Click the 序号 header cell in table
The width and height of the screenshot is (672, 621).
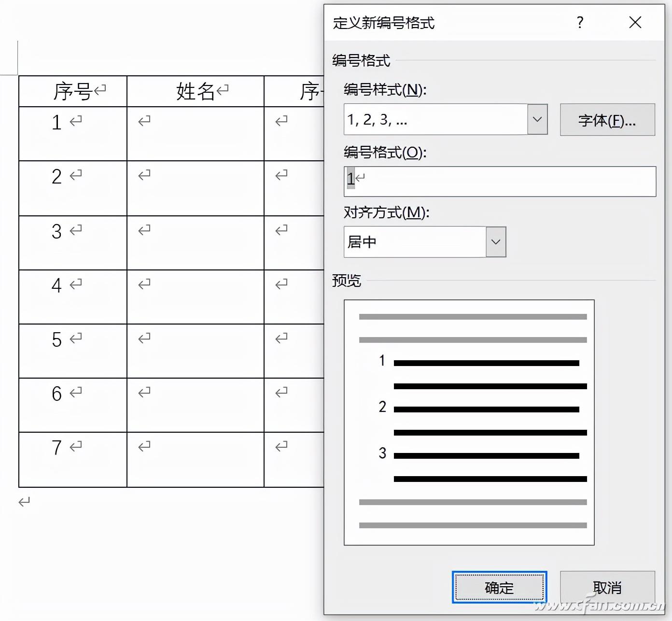coord(73,91)
